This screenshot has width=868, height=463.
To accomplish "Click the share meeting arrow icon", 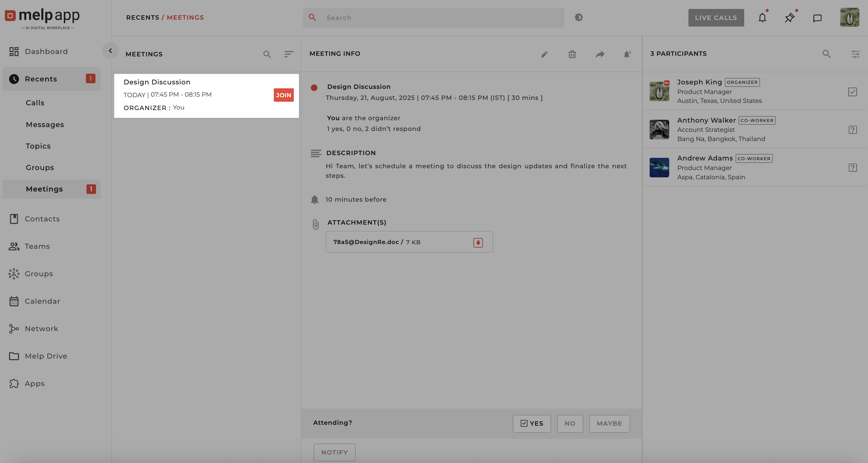I will pyautogui.click(x=600, y=54).
